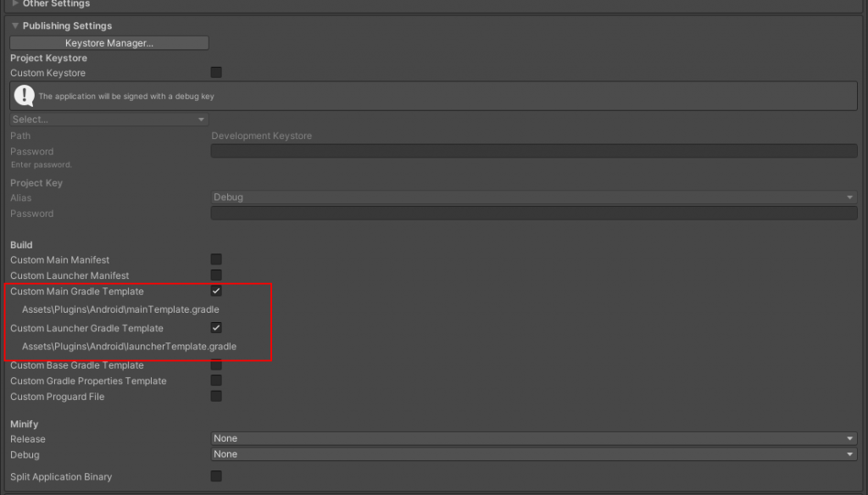Click the Project Keystore password field
The image size is (868, 495).
(533, 151)
